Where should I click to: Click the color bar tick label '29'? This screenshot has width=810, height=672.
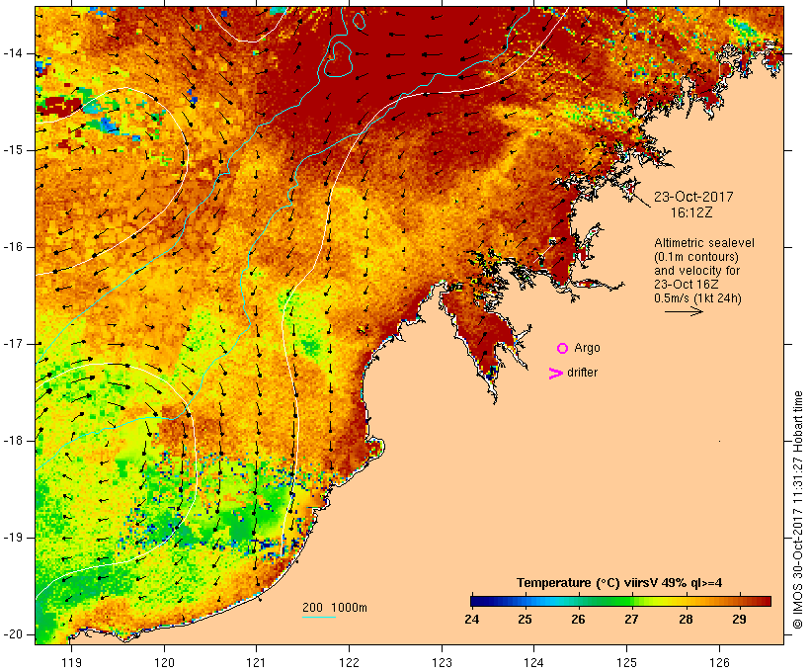point(739,620)
